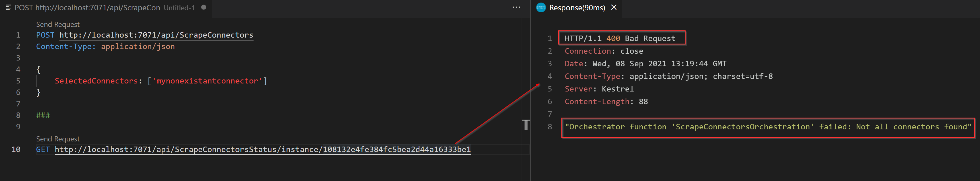Image resolution: width=980 pixels, height=181 pixels.
Task: Click the opening brace on request line 4
Action: click(38, 69)
